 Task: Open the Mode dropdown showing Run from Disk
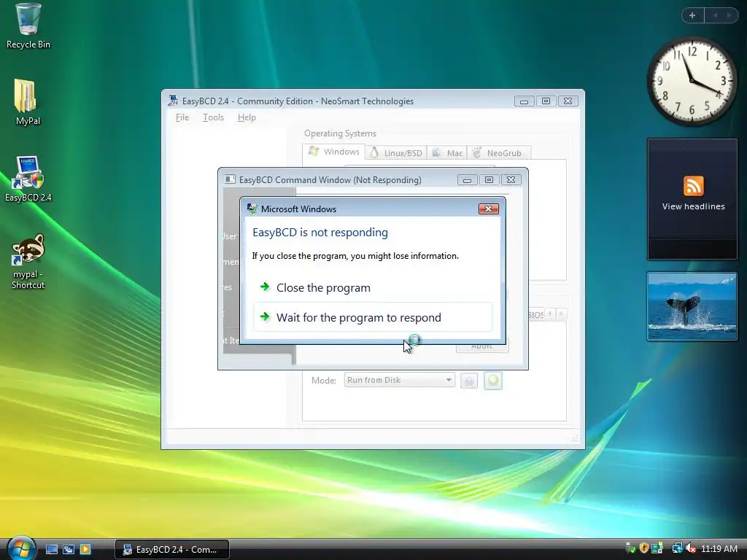[399, 380]
